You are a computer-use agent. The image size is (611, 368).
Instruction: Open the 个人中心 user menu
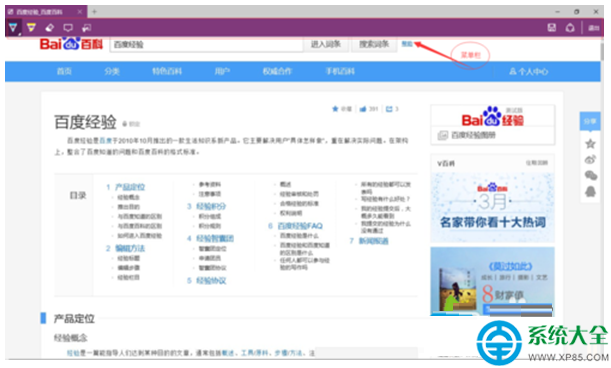click(529, 71)
